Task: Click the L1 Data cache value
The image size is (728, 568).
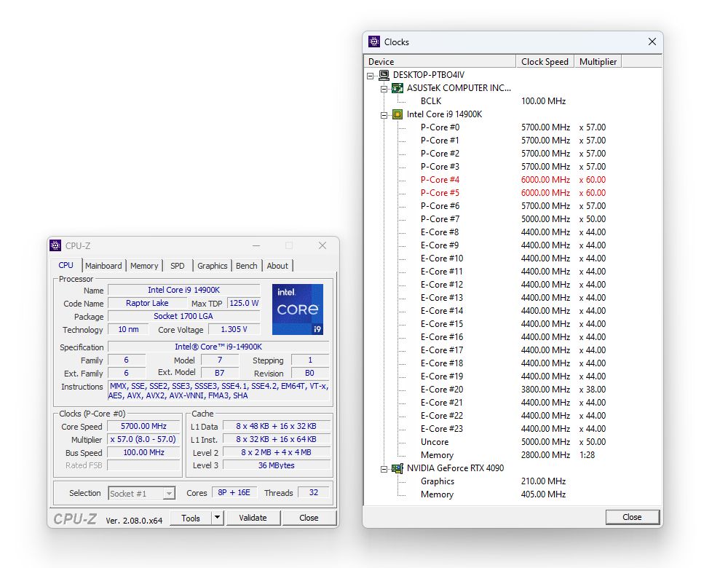Action: pos(276,426)
